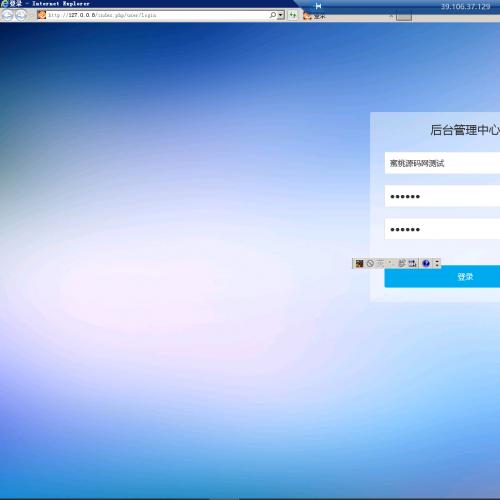Open the language bar options arrow

[x=437, y=264]
